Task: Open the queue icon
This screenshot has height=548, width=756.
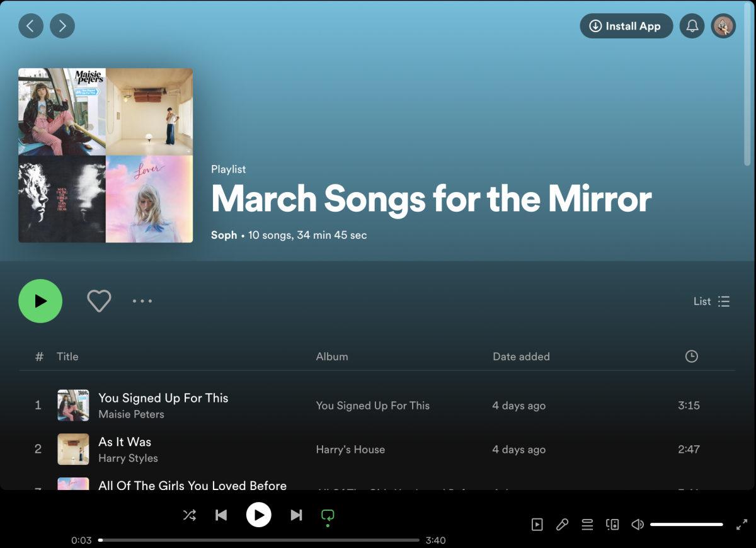Action: [587, 524]
